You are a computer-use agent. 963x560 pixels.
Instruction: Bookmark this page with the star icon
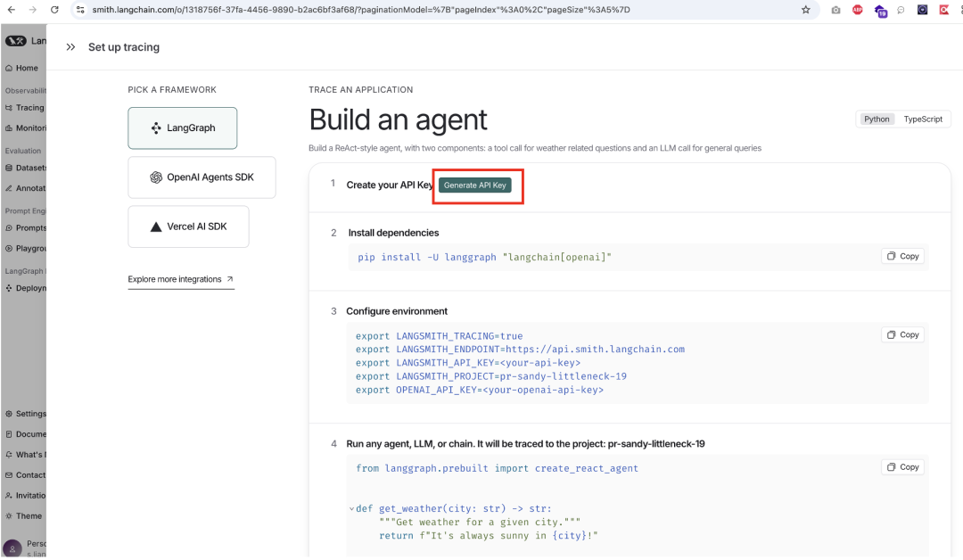(x=806, y=10)
